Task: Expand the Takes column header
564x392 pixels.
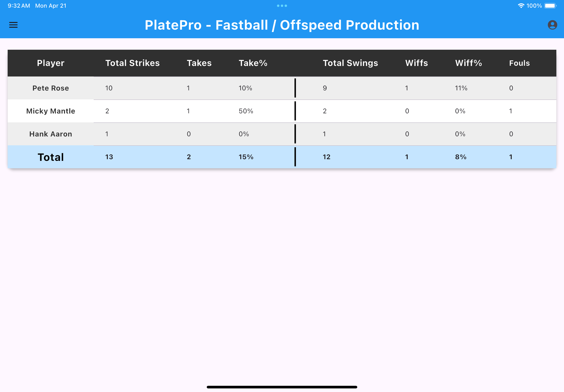Action: pos(199,63)
